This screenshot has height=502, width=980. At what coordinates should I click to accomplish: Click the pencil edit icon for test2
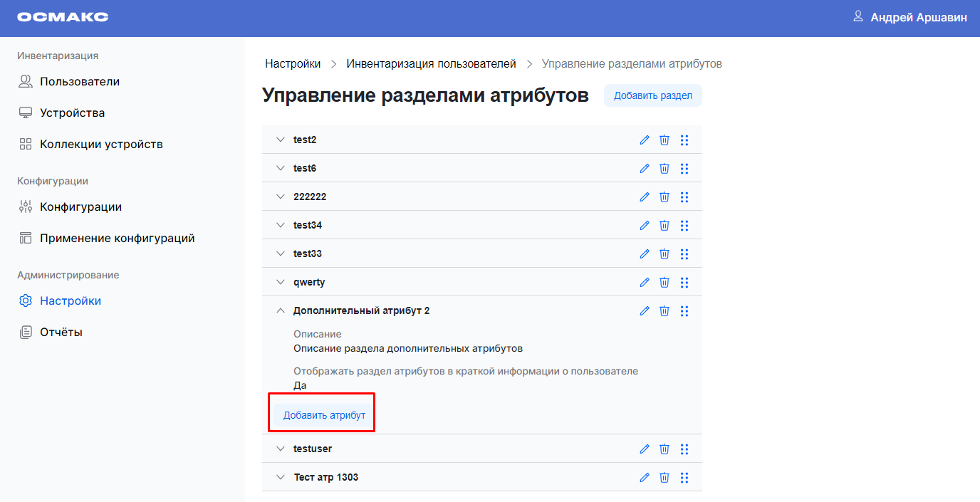pos(645,140)
